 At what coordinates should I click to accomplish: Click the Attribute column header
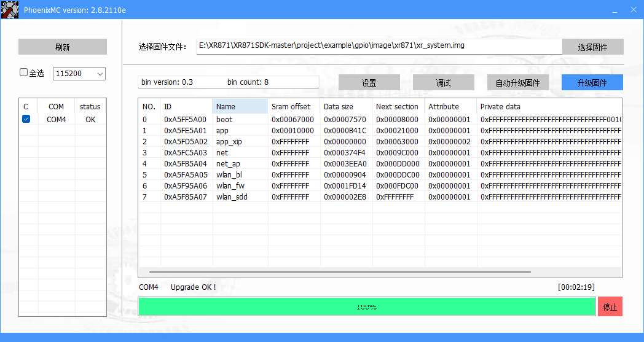[x=450, y=106]
